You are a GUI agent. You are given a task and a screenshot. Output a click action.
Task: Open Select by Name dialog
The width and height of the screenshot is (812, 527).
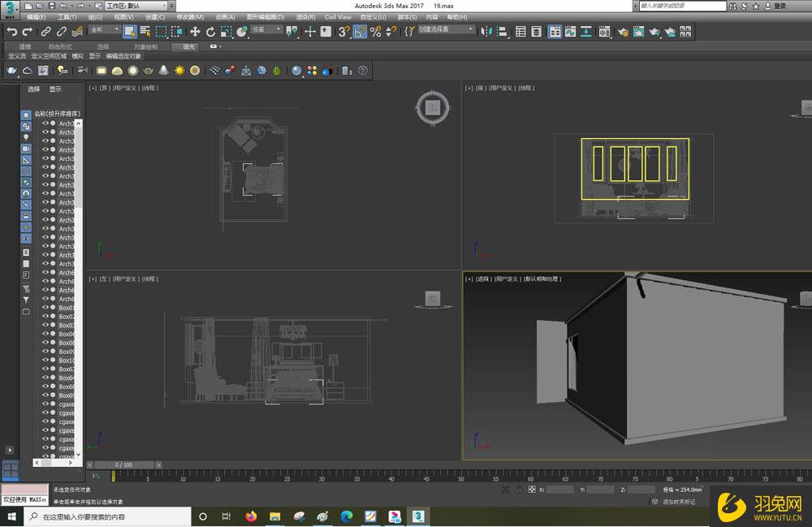(145, 32)
